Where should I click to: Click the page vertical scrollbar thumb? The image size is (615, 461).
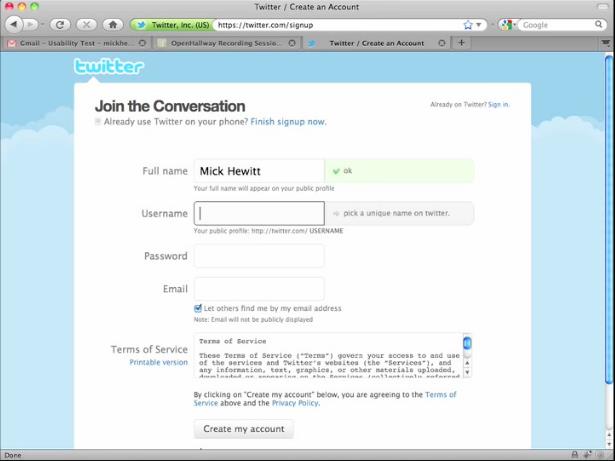609,220
